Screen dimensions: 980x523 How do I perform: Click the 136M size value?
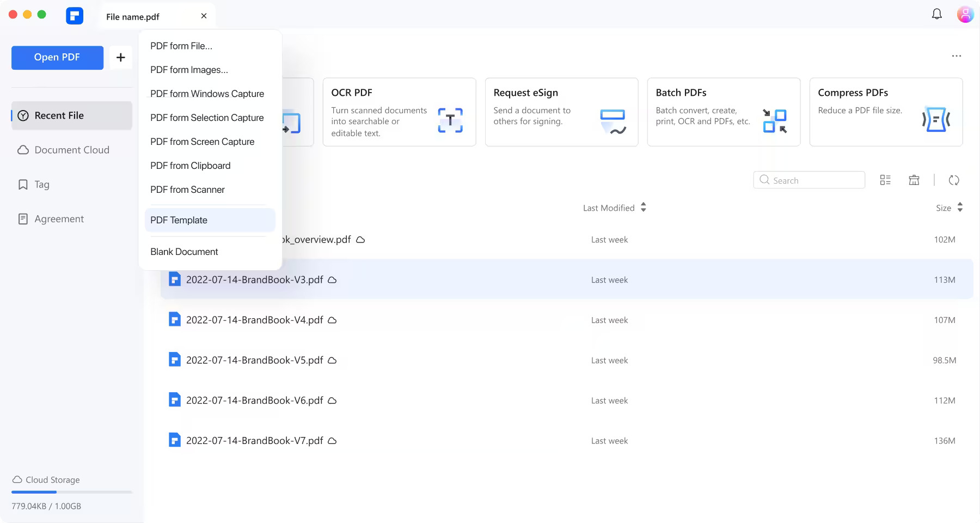(945, 441)
